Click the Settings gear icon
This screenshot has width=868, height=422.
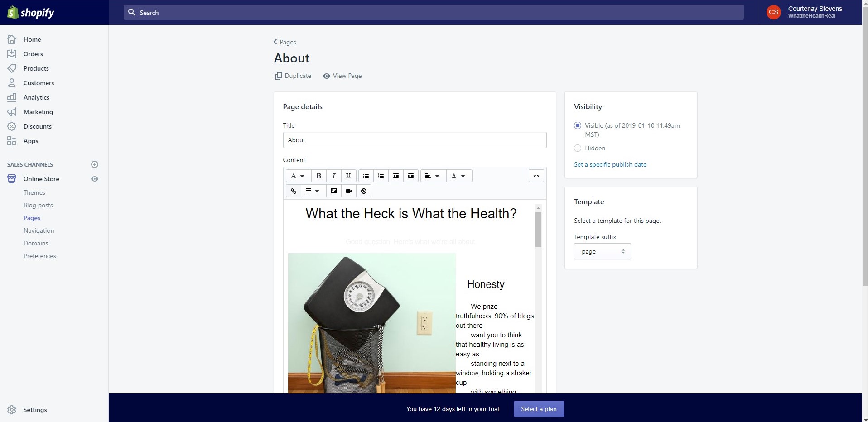point(12,410)
